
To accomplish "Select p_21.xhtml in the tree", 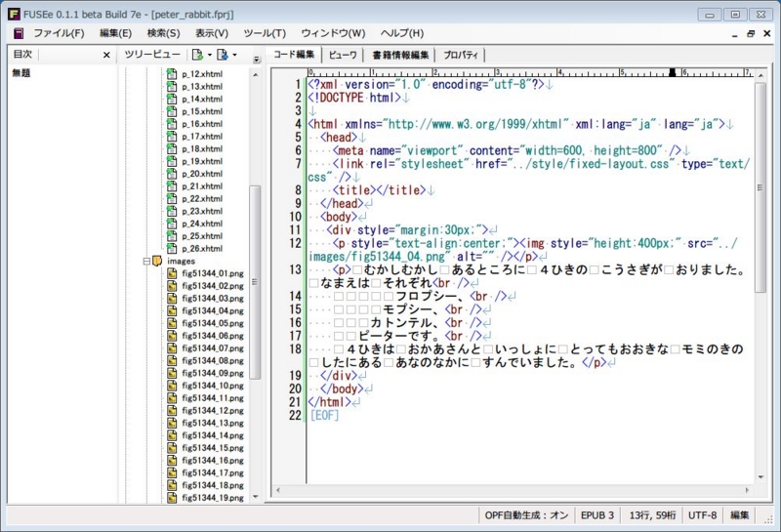I will point(202,185).
